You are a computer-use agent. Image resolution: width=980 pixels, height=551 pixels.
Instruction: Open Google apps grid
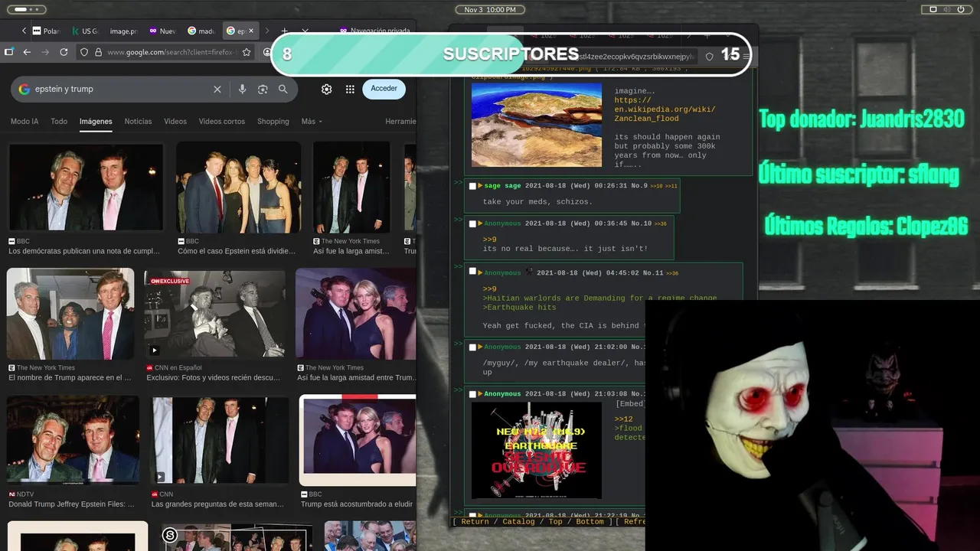tap(350, 89)
